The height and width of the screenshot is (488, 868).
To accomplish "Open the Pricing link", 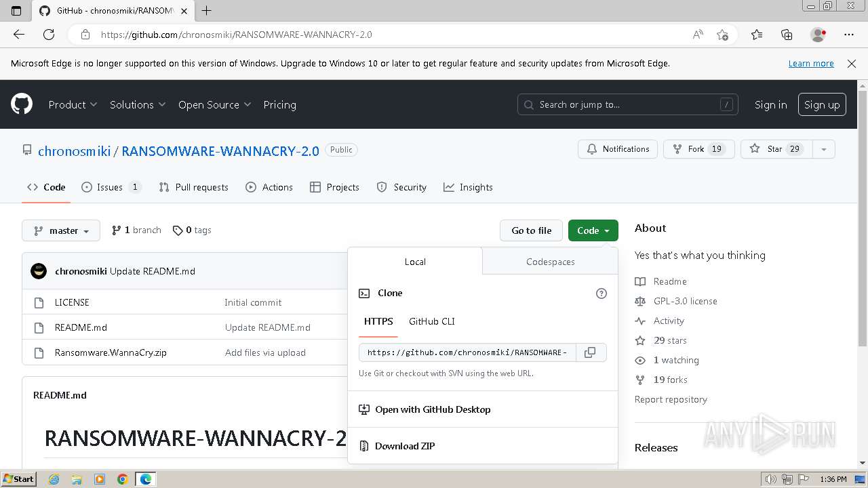I will click(279, 104).
